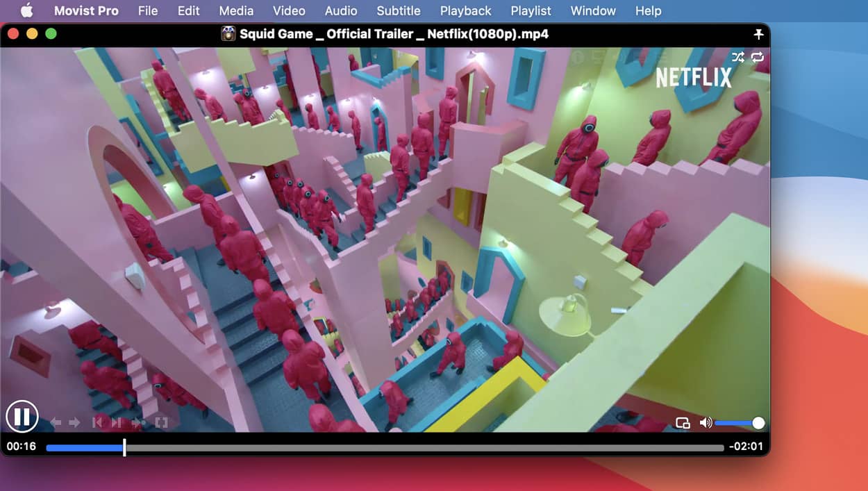The image size is (868, 491).
Task: Open the Help menu
Action: pos(649,10)
